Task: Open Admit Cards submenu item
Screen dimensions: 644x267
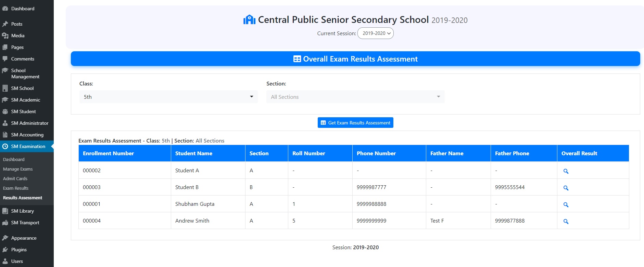Action: coord(15,178)
